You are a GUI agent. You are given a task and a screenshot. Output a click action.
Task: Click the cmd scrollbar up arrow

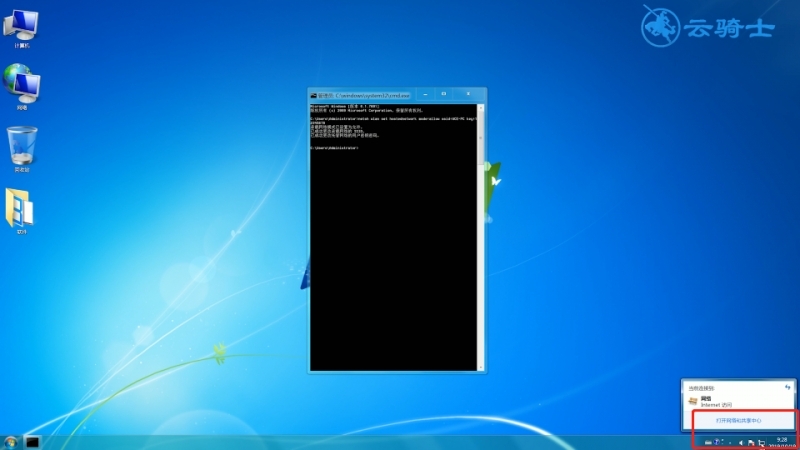pos(481,108)
